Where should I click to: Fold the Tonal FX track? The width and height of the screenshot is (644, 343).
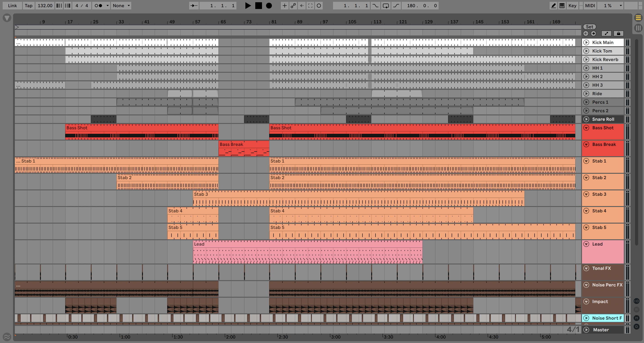[x=586, y=268]
